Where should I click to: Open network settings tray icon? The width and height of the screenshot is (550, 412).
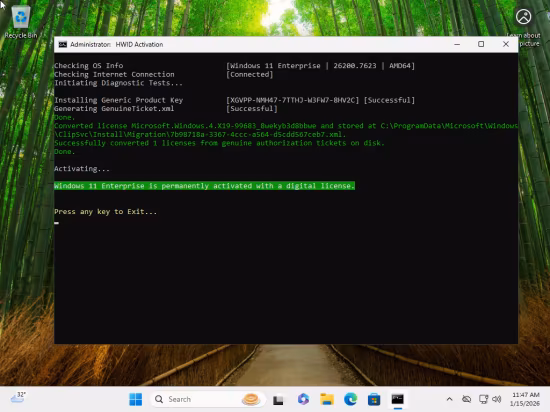coord(483,399)
